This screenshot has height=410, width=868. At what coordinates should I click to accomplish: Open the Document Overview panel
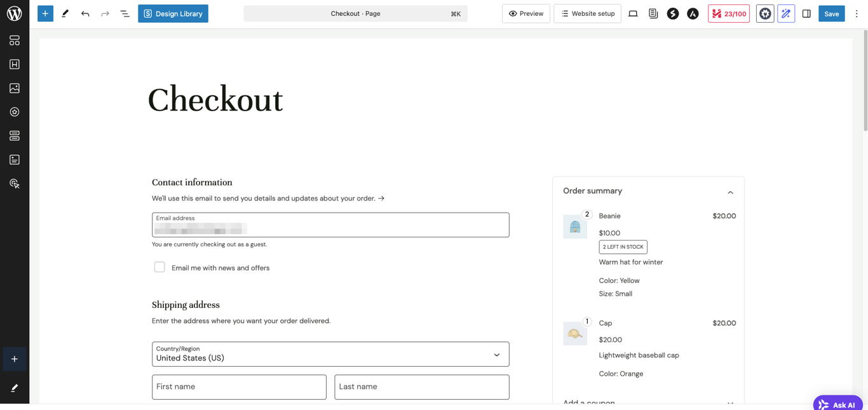pos(125,13)
